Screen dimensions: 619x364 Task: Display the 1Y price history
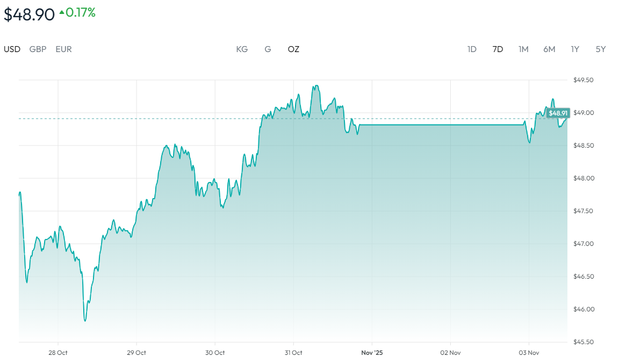point(575,49)
